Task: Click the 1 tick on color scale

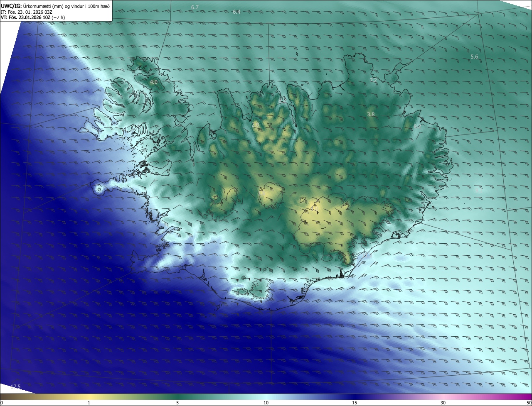Action: tap(89, 403)
